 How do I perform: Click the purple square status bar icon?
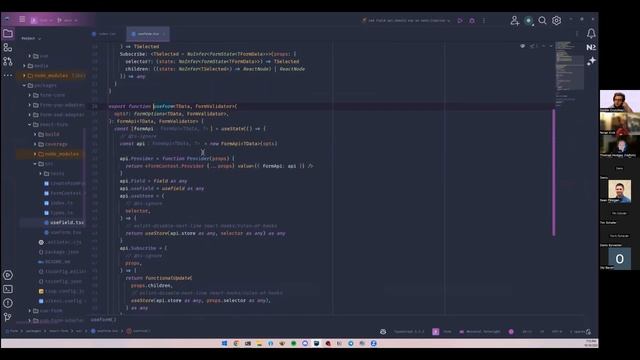tap(436, 331)
